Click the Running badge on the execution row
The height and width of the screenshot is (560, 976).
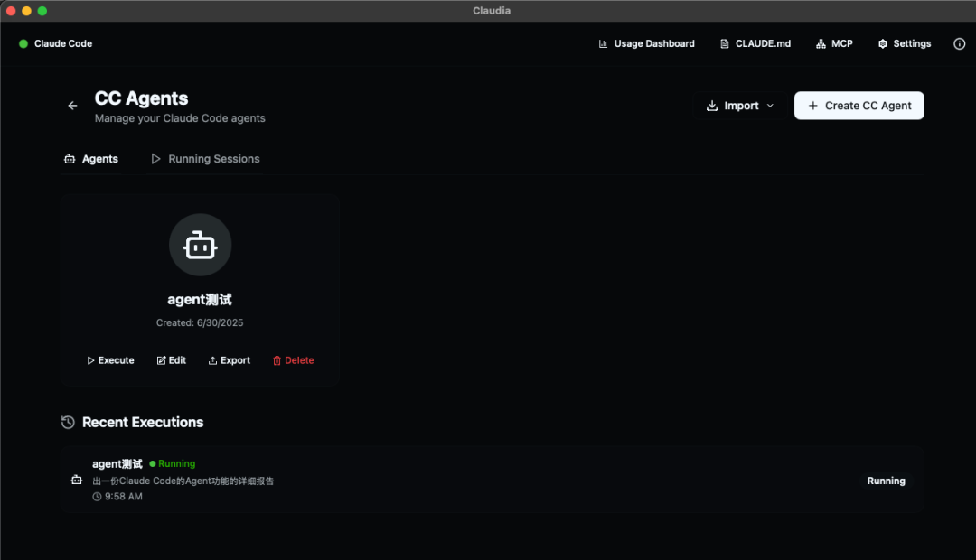887,481
